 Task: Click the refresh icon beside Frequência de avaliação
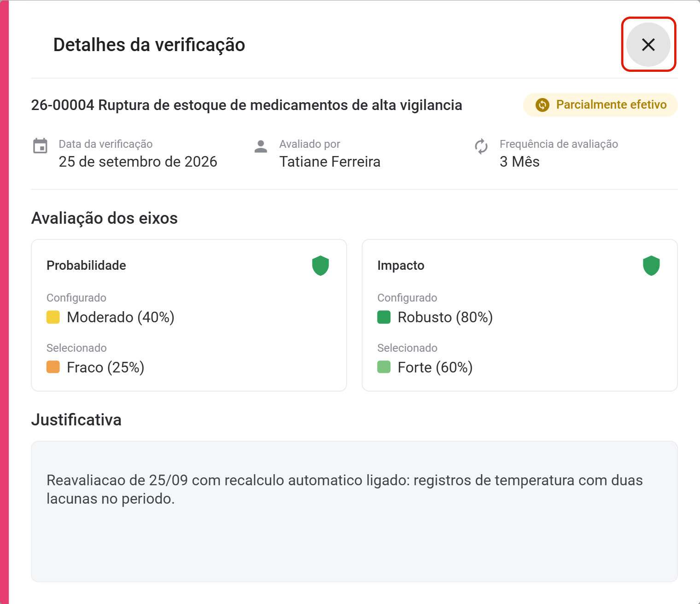[481, 146]
